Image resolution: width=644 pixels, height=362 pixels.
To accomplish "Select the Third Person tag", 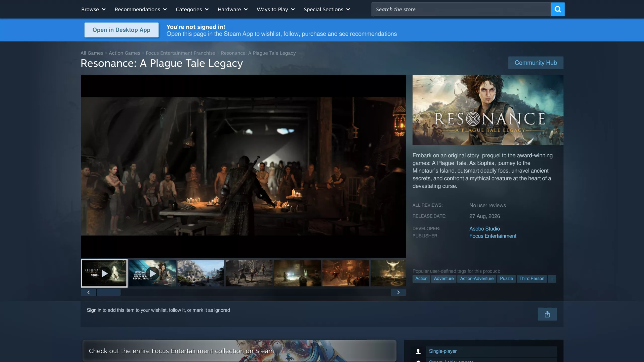I will click(x=532, y=279).
